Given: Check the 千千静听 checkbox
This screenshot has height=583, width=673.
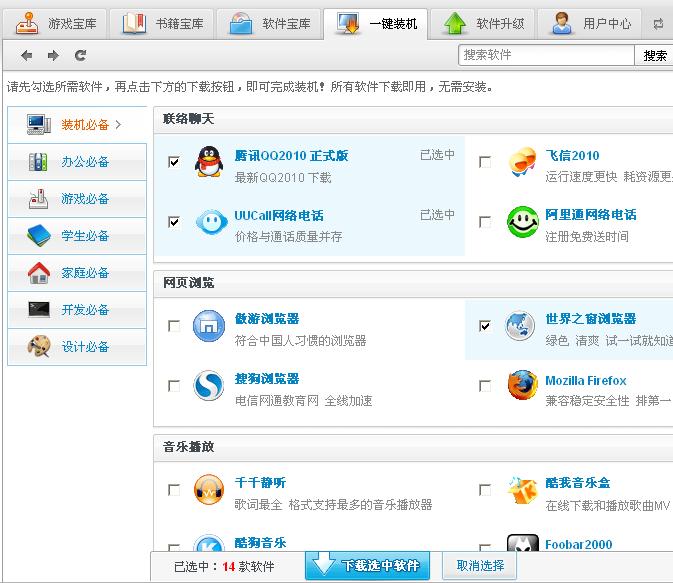Looking at the screenshot, I should click(x=174, y=490).
